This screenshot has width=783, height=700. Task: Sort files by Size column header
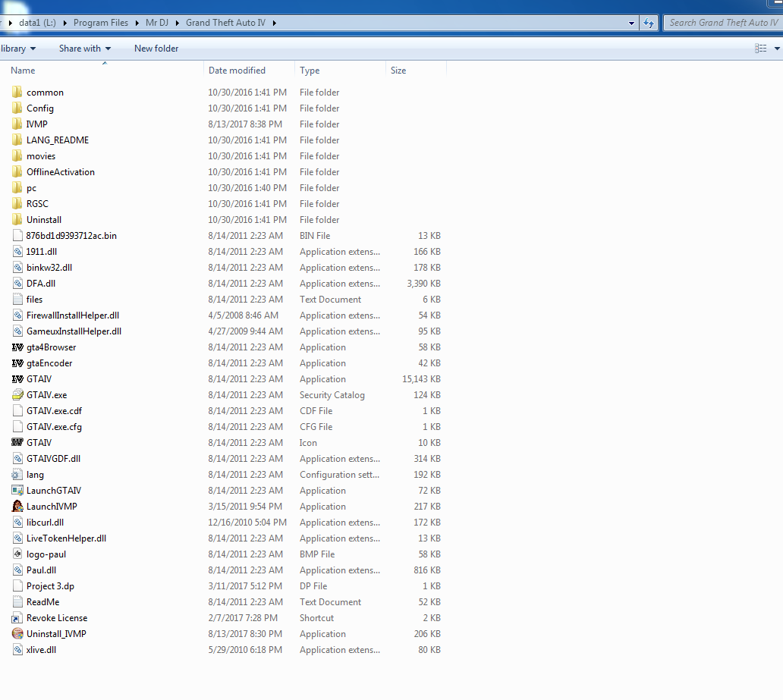pos(398,71)
